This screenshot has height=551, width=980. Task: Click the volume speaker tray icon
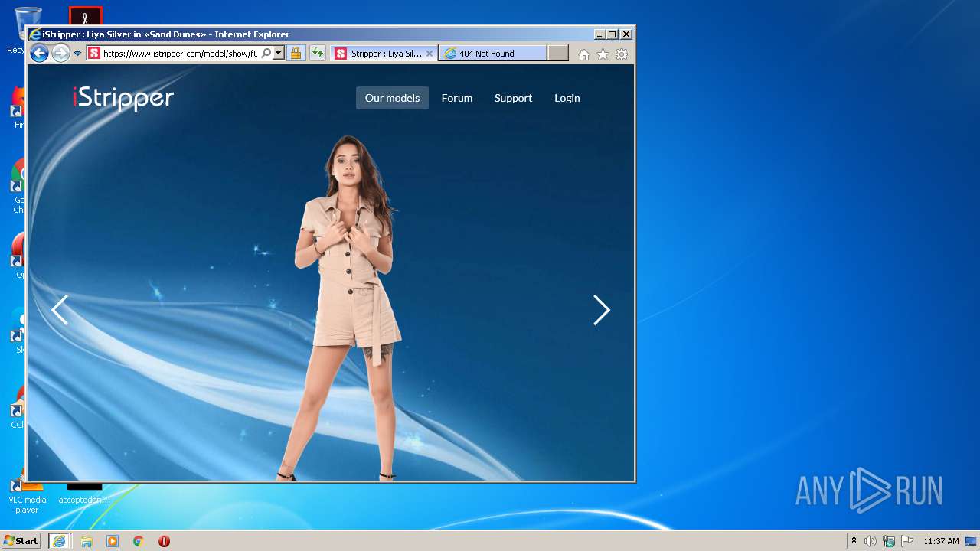[871, 541]
